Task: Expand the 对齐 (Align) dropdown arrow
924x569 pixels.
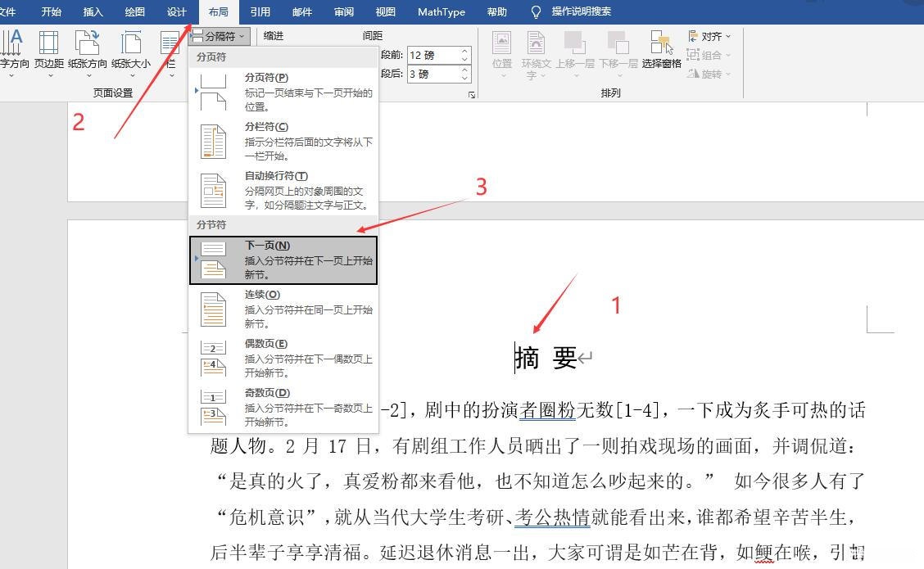Action: (727, 36)
